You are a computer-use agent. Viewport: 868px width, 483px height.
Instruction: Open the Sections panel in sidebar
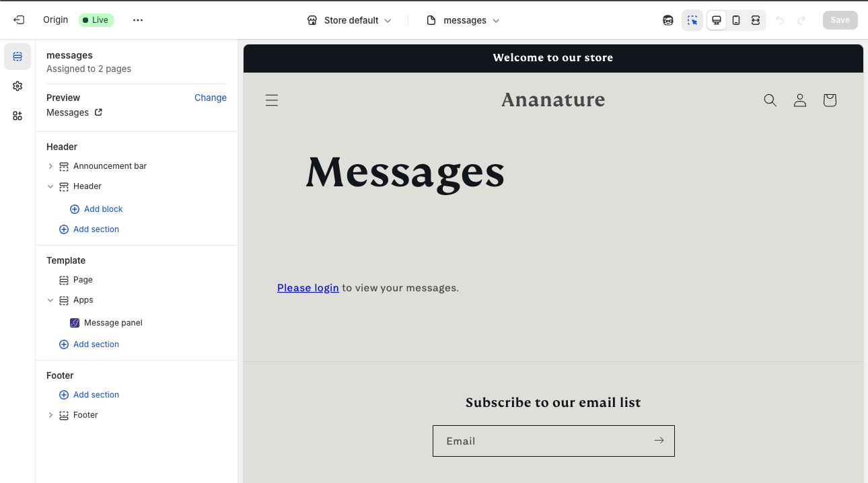point(17,57)
